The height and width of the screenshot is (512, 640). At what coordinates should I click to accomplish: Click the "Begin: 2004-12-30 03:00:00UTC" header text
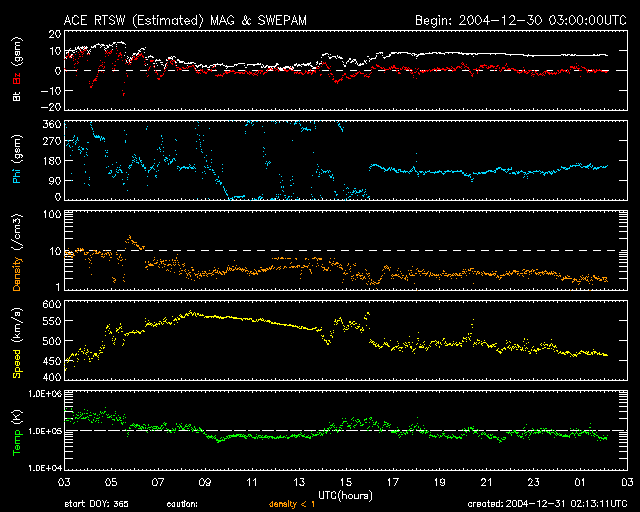click(521, 20)
